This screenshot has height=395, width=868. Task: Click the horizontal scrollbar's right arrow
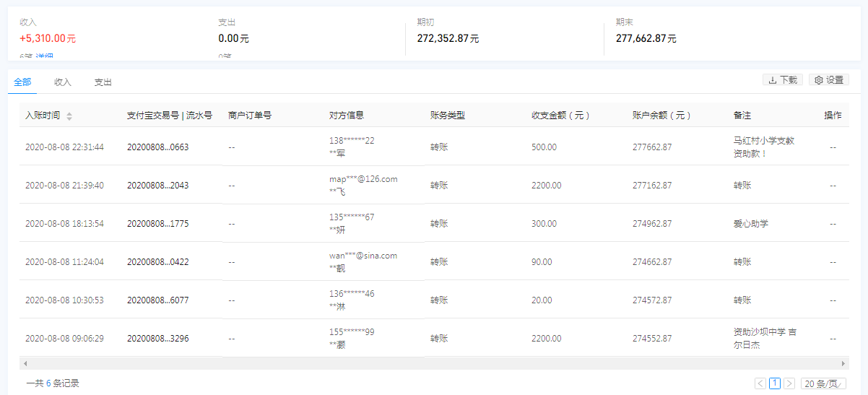(x=843, y=363)
